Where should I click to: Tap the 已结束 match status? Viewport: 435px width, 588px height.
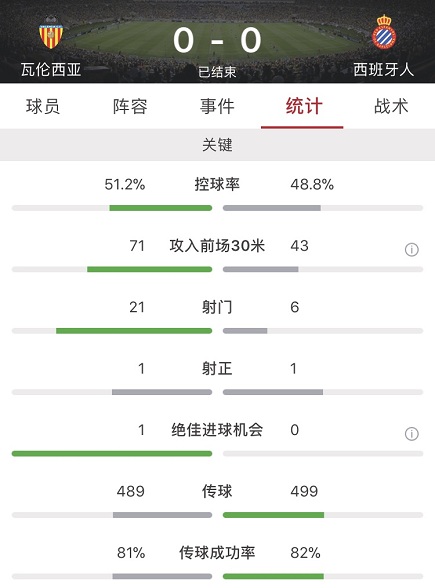[x=217, y=72]
